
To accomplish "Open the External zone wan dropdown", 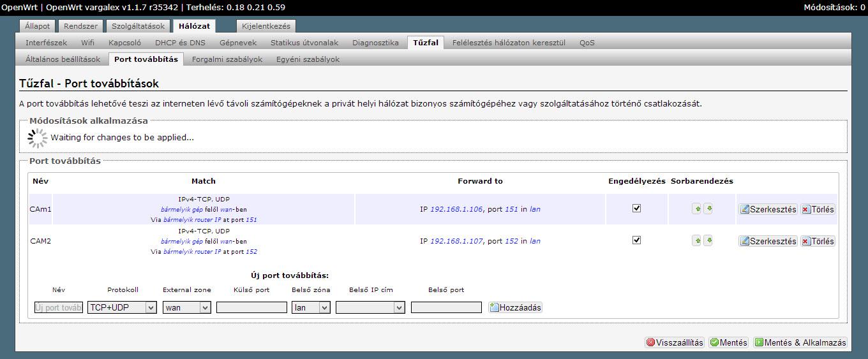I will [x=187, y=307].
